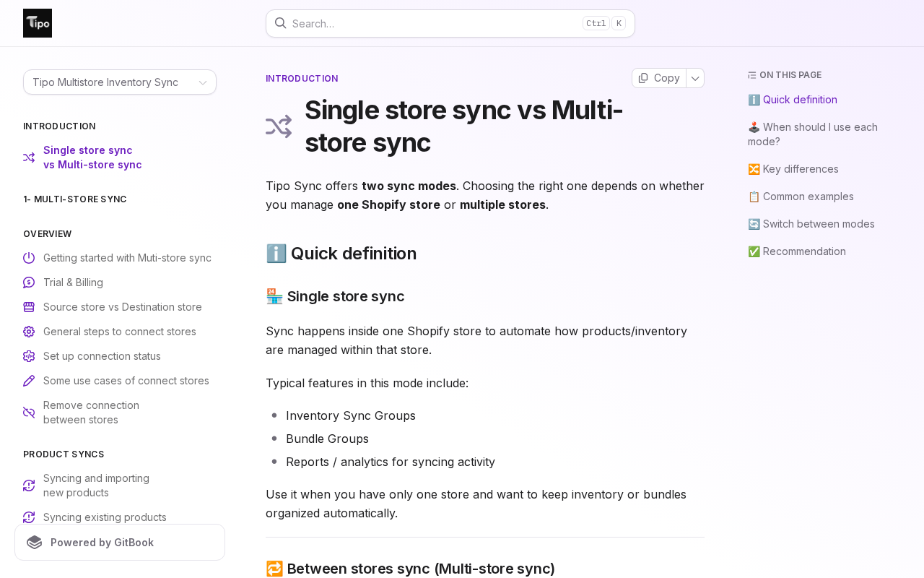Image resolution: width=924 pixels, height=578 pixels.
Task: Click the large shuffle icon beside page title
Action: click(279, 126)
